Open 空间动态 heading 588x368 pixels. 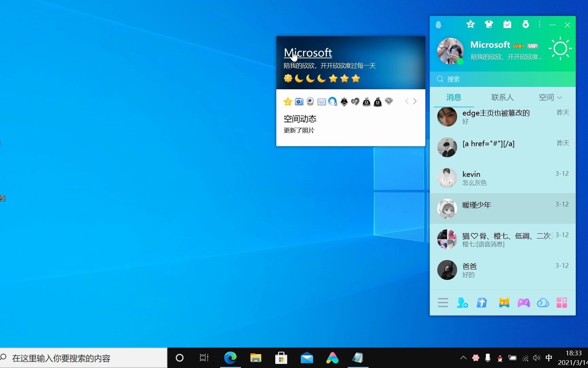click(x=300, y=119)
